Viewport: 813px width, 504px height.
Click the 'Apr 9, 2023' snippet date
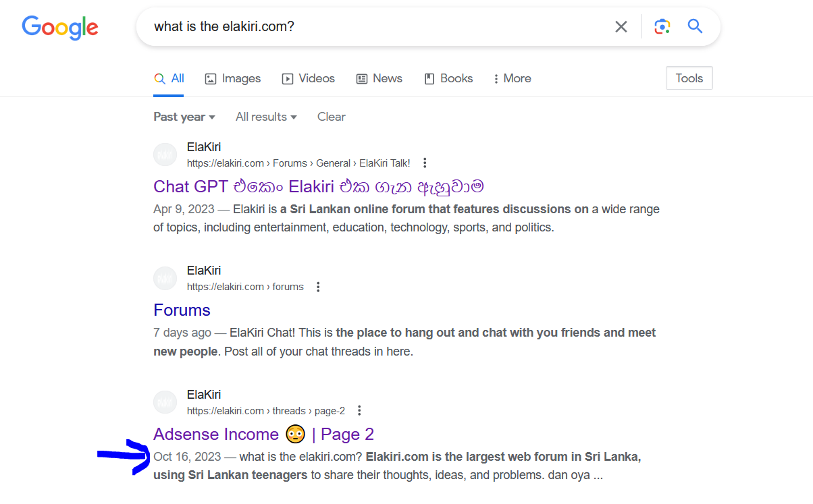pos(184,209)
